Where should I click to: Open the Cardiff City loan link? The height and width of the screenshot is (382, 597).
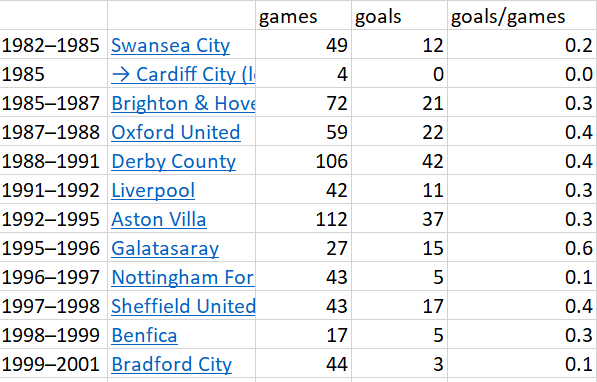point(183,75)
